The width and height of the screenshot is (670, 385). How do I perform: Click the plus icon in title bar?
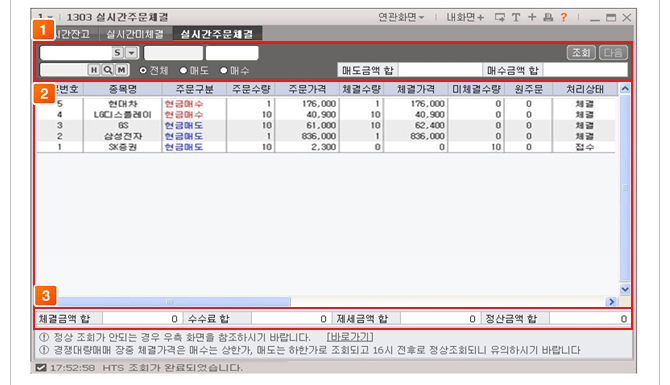(x=532, y=17)
